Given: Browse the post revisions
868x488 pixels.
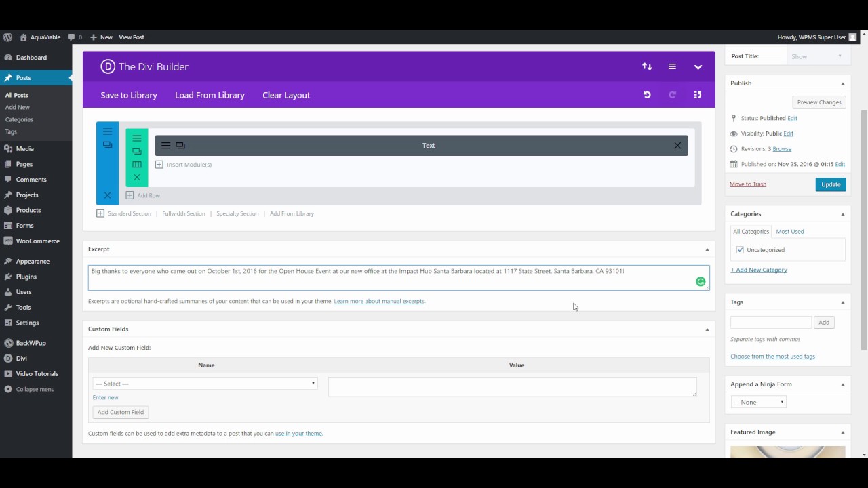Looking at the screenshot, I should [x=782, y=149].
